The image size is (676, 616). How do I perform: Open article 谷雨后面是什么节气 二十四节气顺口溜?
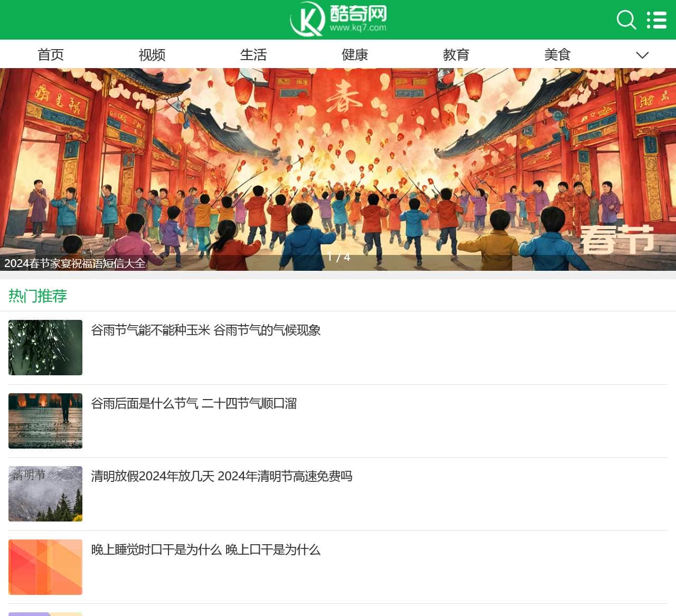(x=194, y=404)
